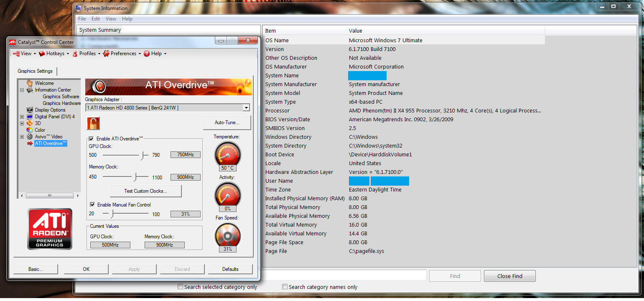644x301 pixels.
Task: Check Search selected category only
Action: pyautogui.click(x=181, y=287)
